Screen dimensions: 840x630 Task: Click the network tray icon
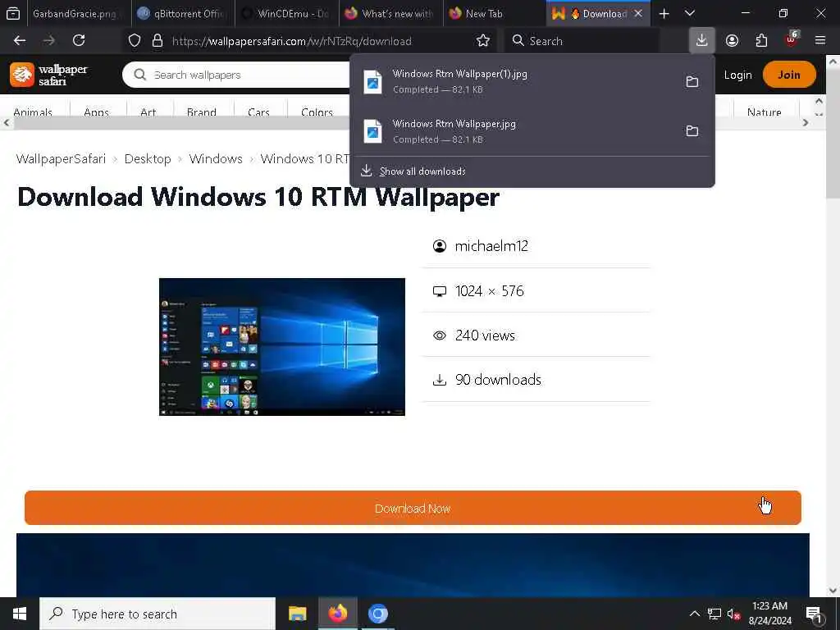pyautogui.click(x=714, y=614)
